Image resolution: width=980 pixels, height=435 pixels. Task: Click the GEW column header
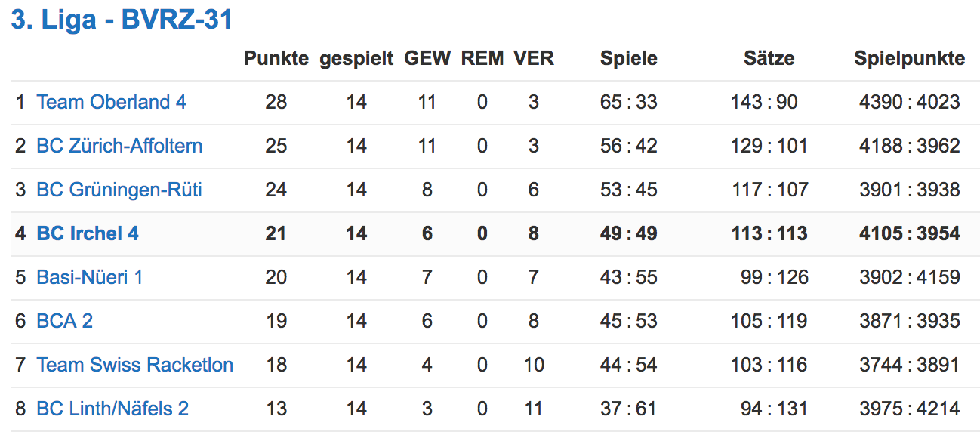pos(427,58)
